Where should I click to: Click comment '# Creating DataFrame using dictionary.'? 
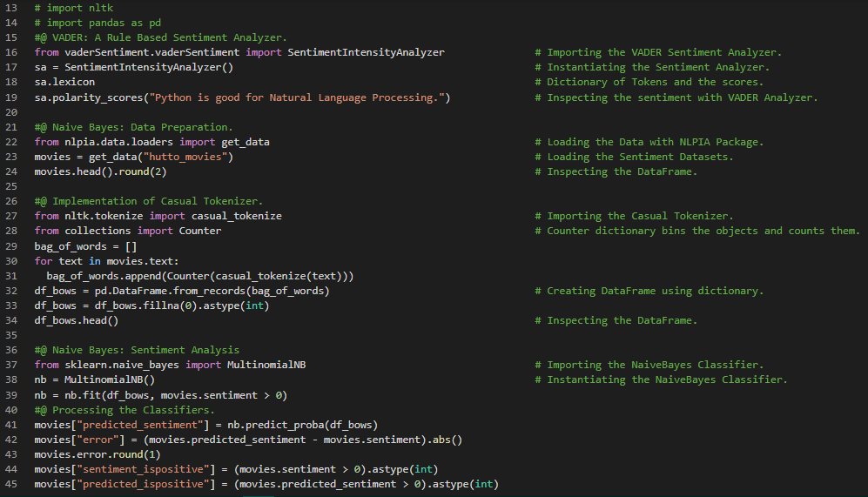(x=649, y=291)
